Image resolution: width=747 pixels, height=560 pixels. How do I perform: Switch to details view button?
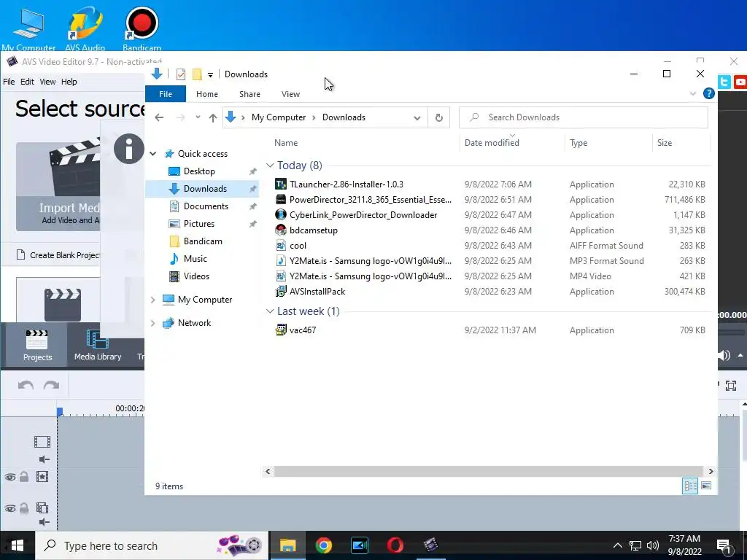tap(690, 486)
